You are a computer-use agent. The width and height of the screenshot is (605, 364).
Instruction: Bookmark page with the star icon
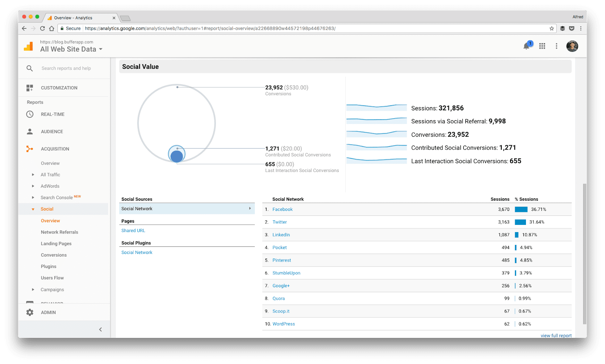(x=552, y=28)
